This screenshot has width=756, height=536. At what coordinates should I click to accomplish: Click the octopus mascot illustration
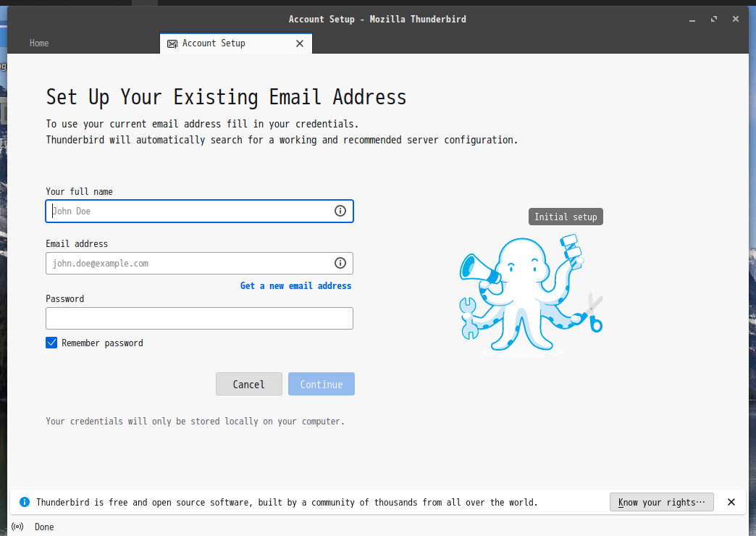(531, 296)
